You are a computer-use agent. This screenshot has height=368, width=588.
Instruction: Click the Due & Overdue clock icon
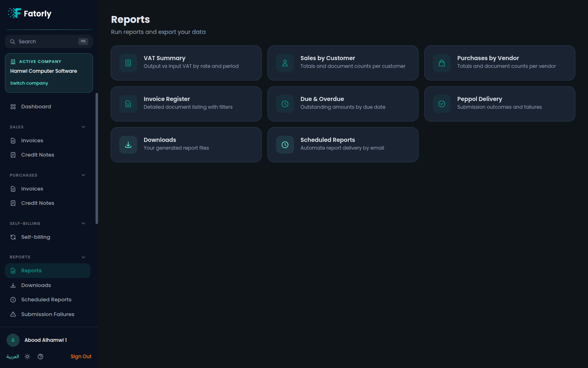point(285,104)
